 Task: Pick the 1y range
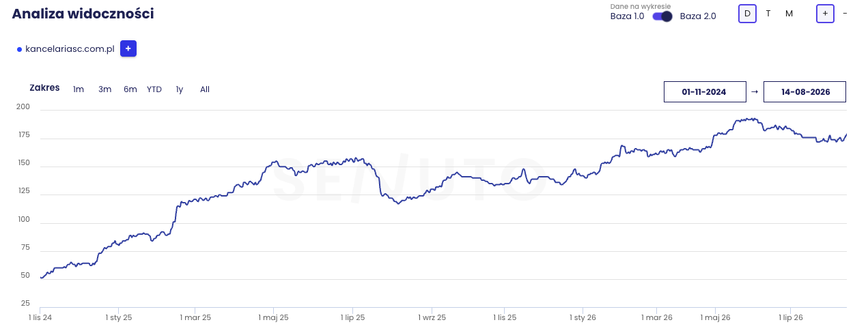tap(180, 89)
